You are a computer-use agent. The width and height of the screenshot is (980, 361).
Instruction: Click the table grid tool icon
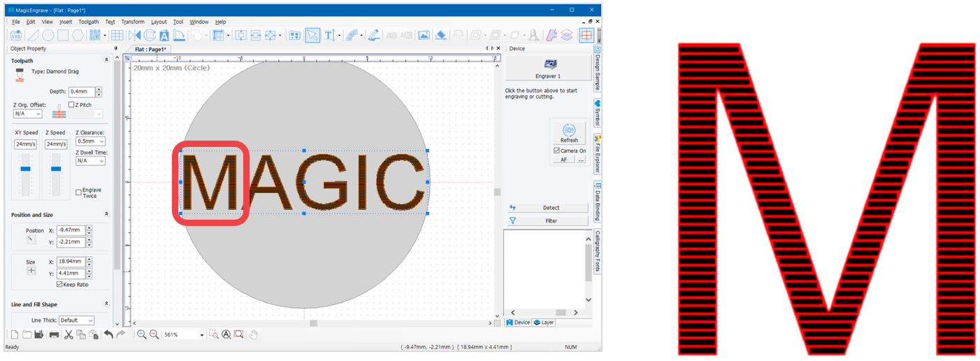pyautogui.click(x=117, y=35)
